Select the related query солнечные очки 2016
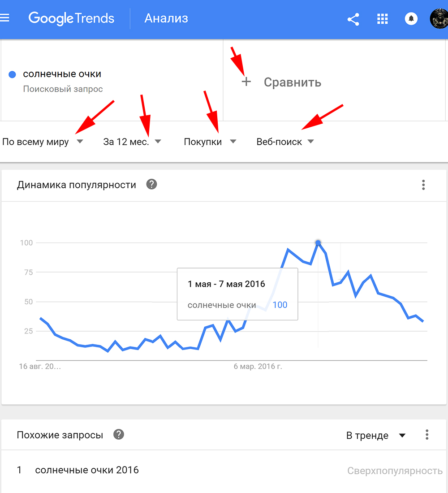 tap(86, 470)
